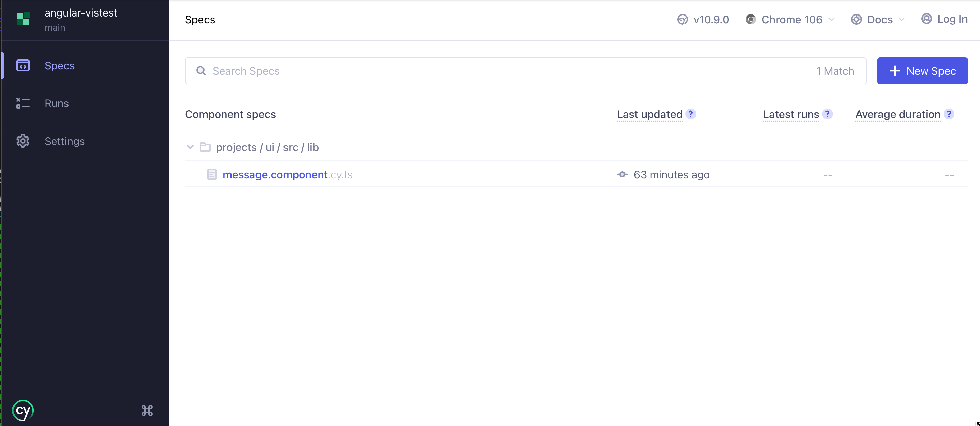Viewport: 980px width, 426px height.
Task: Open the Settings page
Action: point(64,141)
